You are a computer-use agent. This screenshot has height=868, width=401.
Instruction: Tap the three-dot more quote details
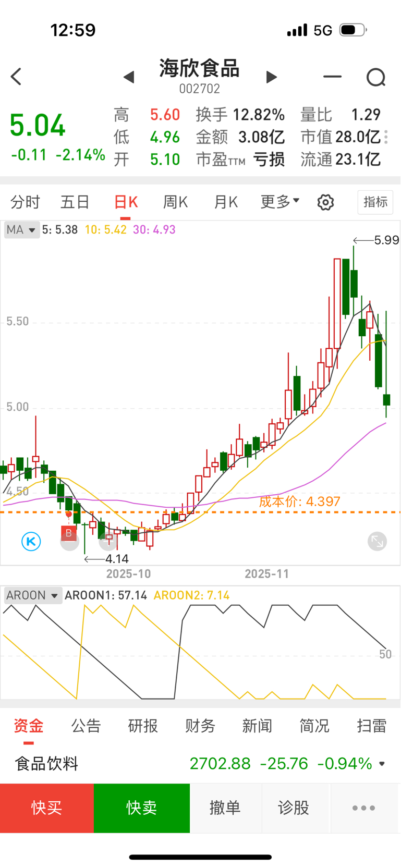click(x=386, y=137)
